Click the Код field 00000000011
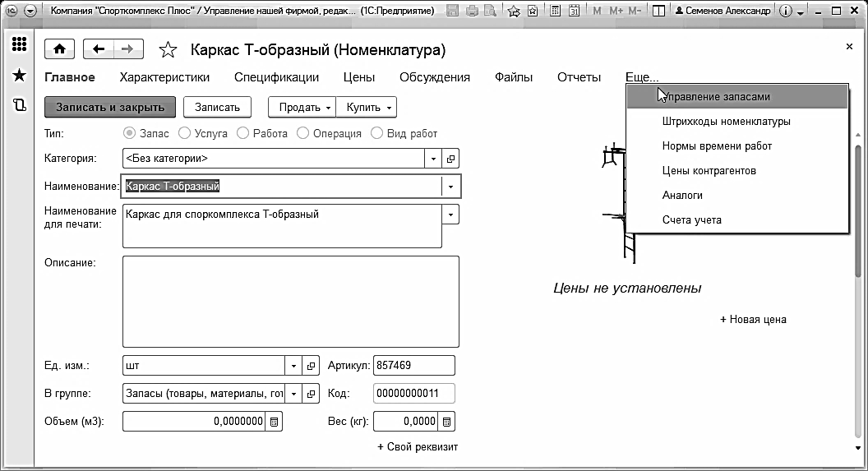This screenshot has height=471, width=868. 414,394
